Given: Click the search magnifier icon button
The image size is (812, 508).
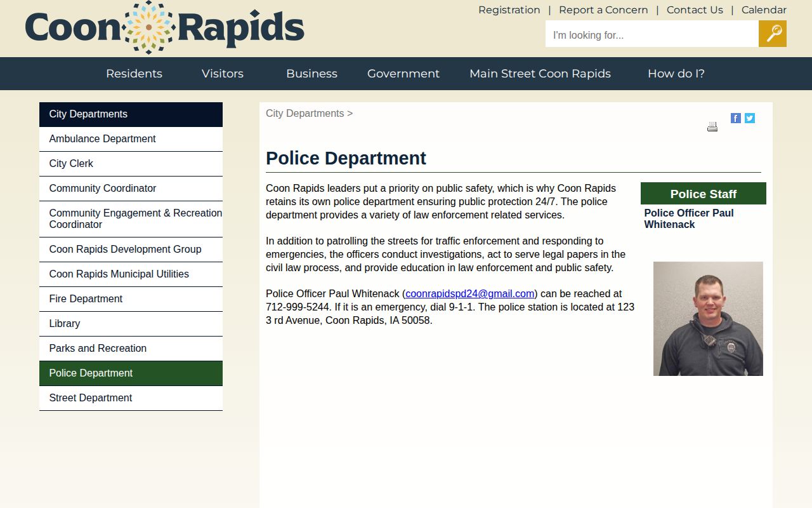Looking at the screenshot, I should pos(773,34).
